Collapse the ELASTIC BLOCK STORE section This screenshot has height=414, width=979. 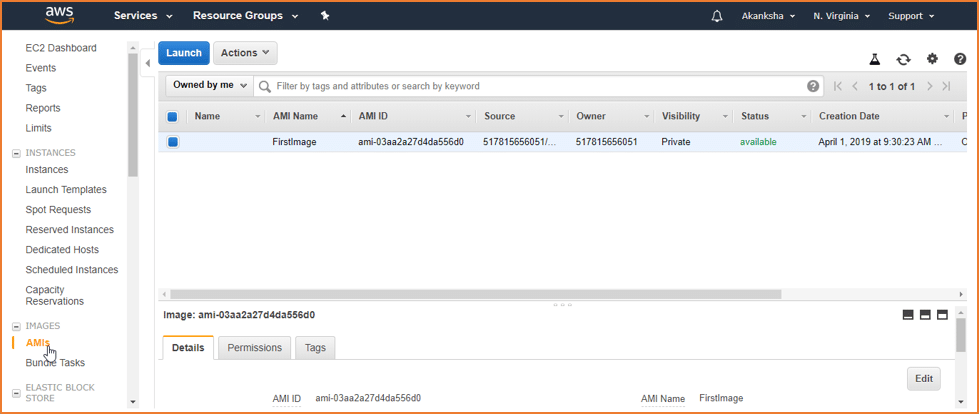16,393
